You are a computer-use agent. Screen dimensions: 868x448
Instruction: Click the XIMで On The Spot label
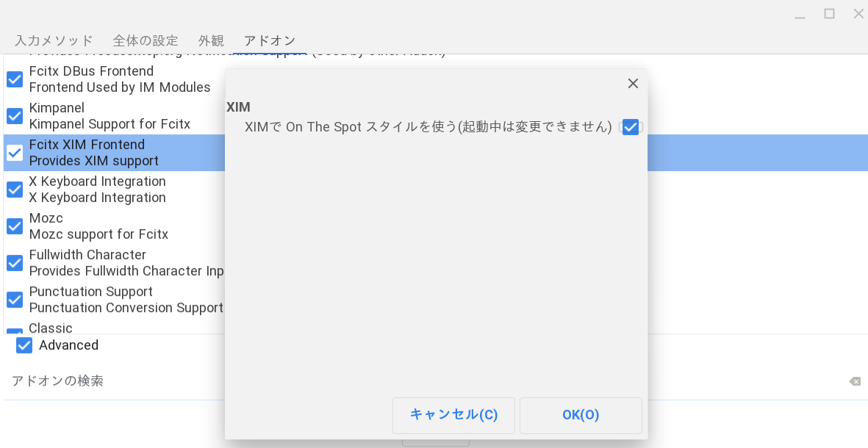tap(428, 127)
